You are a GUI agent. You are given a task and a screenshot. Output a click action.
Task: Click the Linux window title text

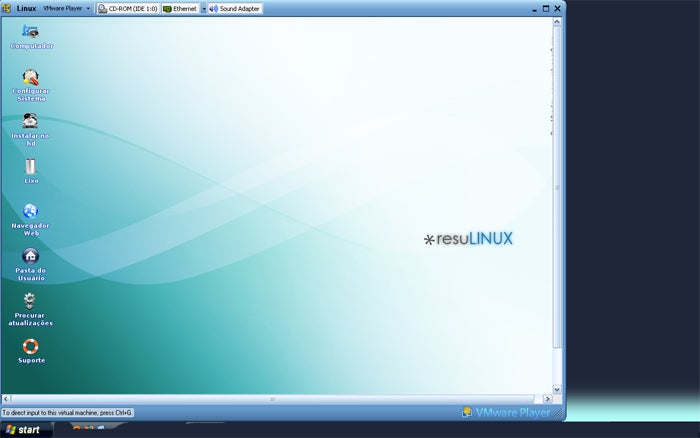(26, 8)
